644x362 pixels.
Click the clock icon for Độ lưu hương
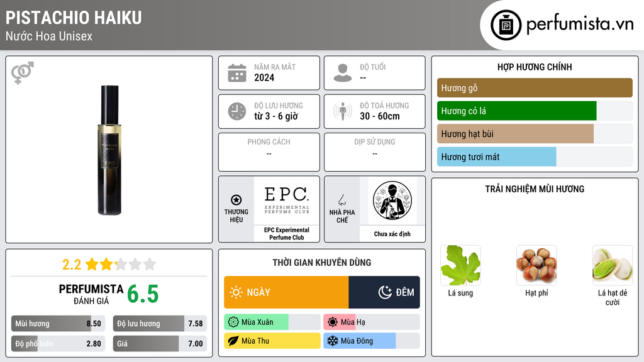[x=237, y=111]
